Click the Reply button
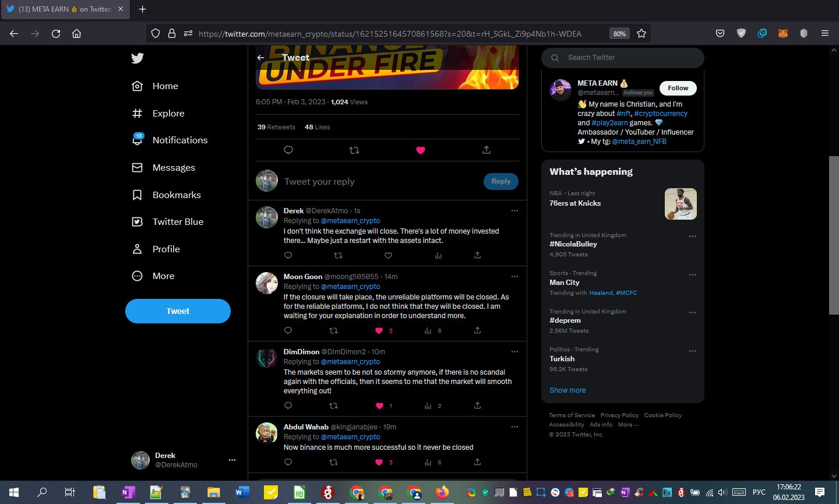Viewport: 839px width, 504px height. tap(501, 181)
